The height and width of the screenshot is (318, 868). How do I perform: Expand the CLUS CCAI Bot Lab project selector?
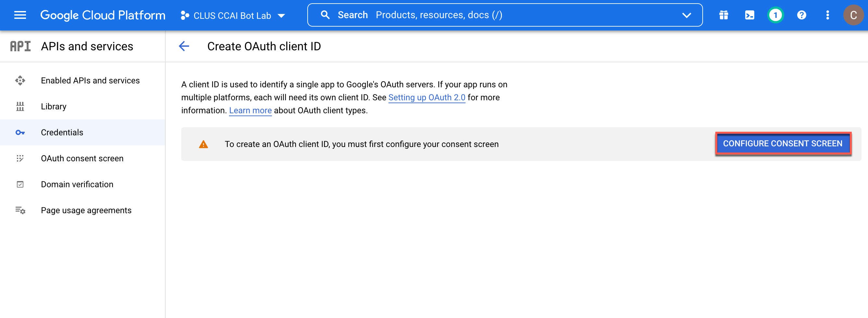click(233, 16)
